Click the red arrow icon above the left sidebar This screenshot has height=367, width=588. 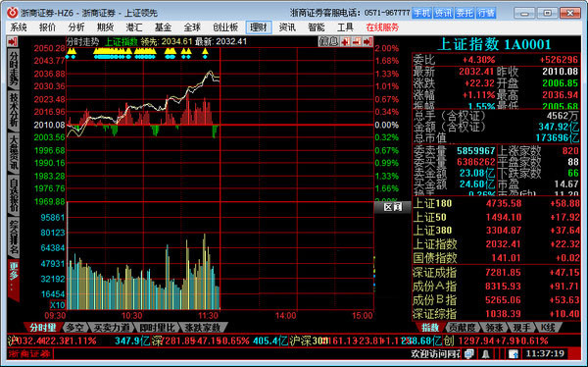click(x=13, y=41)
